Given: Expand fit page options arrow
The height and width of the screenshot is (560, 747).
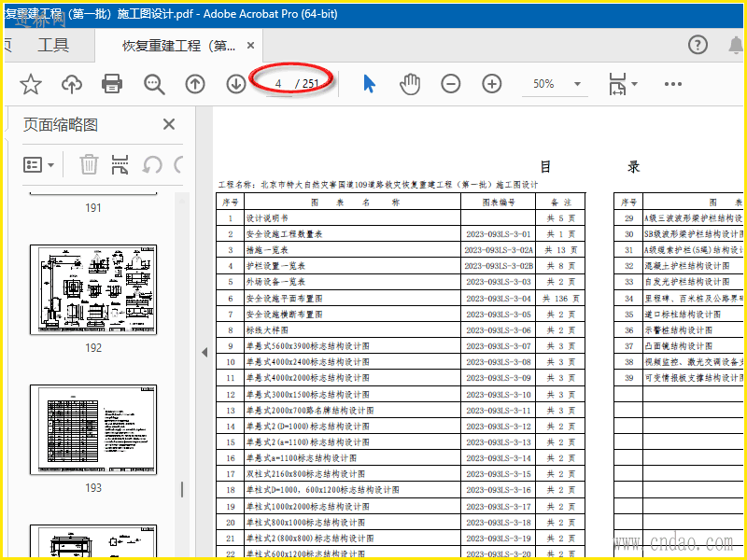Looking at the screenshot, I should (x=635, y=84).
